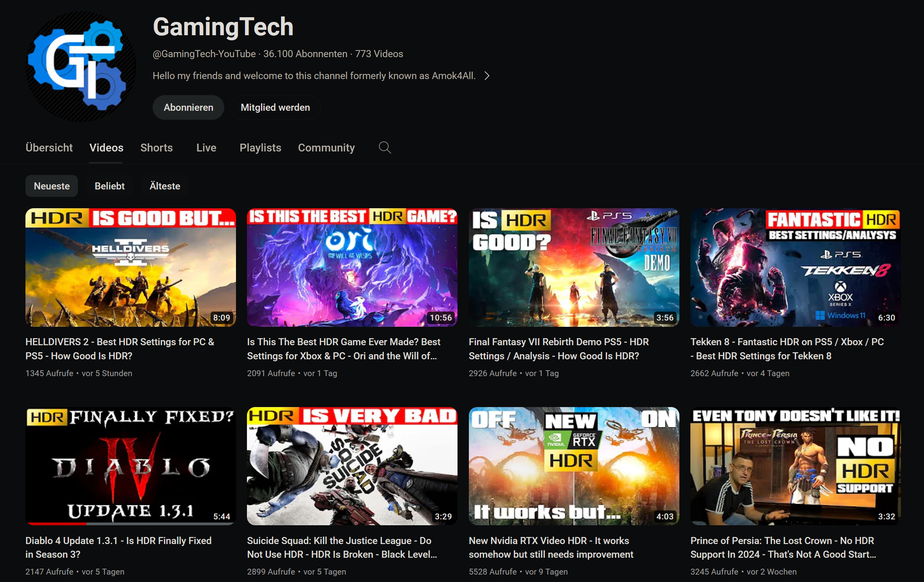924x582 pixels.
Task: Click the Abonnieren subscribe button
Action: 188,107
